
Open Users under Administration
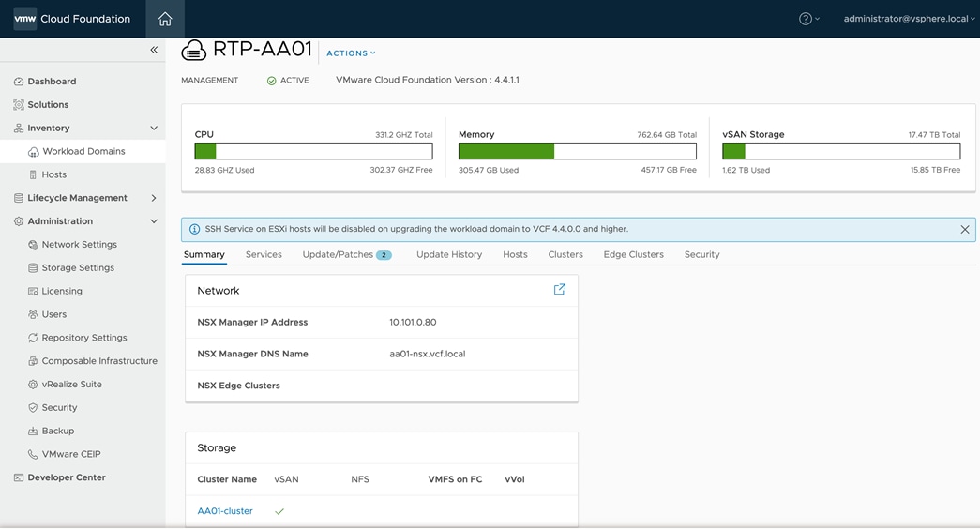point(53,314)
